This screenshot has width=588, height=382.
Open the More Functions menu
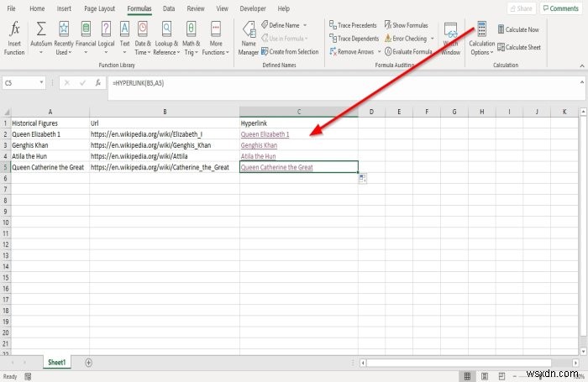(x=216, y=39)
